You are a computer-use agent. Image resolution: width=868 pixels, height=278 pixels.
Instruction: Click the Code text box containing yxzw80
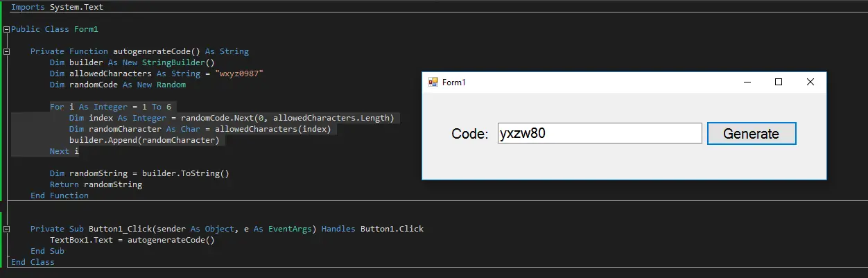tap(600, 133)
